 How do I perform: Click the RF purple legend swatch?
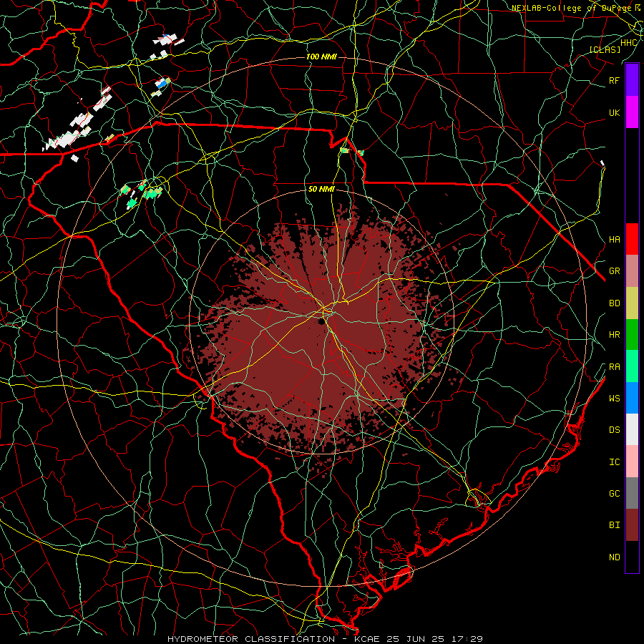point(632,80)
